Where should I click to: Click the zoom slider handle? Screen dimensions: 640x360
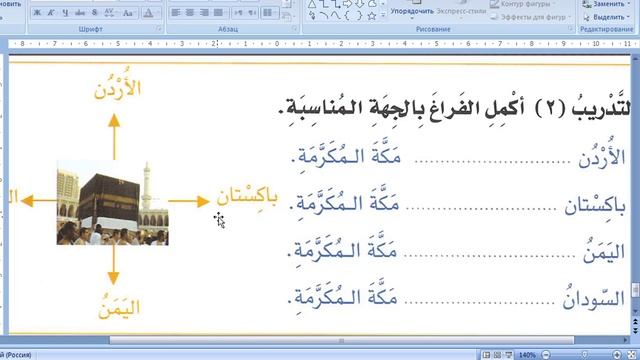(x=584, y=355)
